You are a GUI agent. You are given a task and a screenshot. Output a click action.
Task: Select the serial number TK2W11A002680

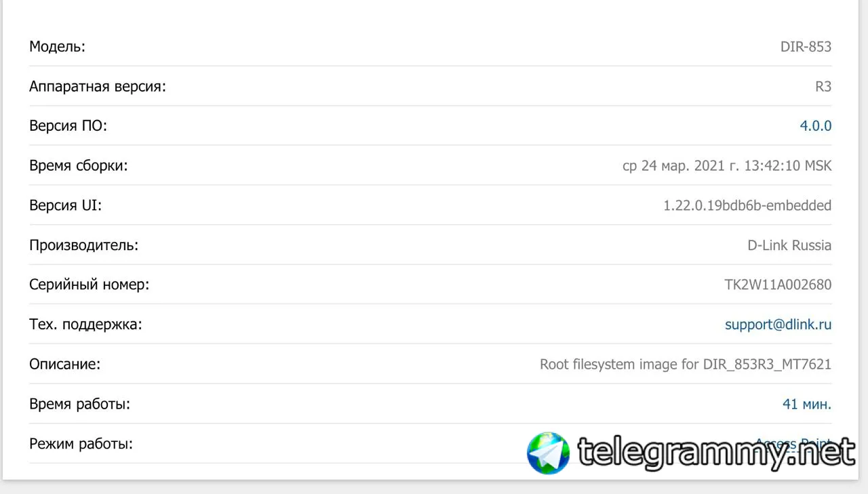click(x=778, y=285)
